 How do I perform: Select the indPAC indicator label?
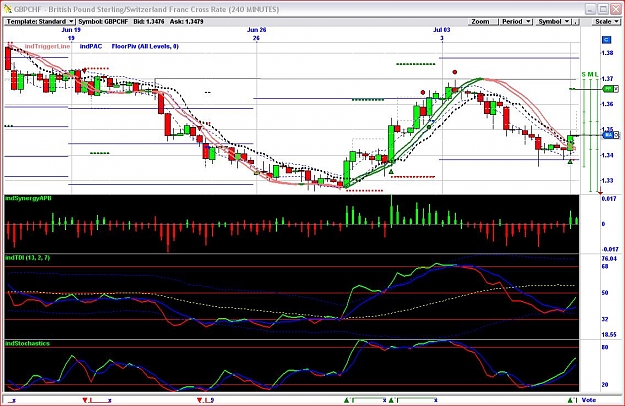(90, 46)
